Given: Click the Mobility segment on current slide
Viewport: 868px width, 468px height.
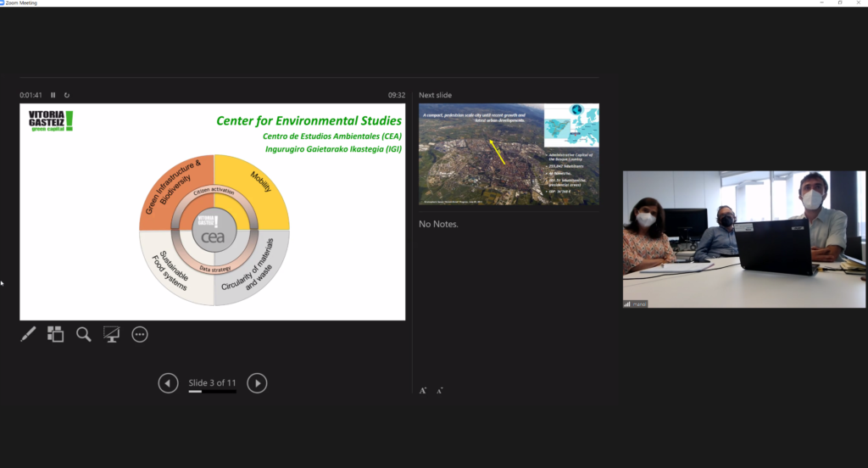Looking at the screenshot, I should pyautogui.click(x=259, y=190).
